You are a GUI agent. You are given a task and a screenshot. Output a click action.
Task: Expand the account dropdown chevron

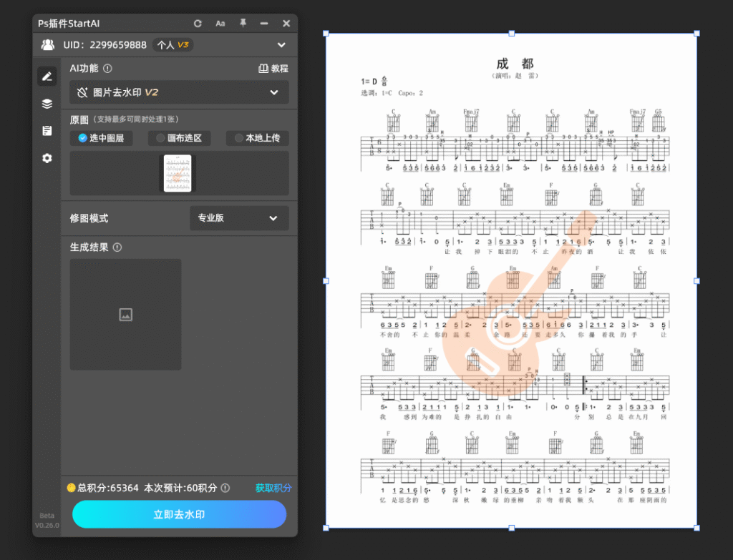pyautogui.click(x=281, y=45)
